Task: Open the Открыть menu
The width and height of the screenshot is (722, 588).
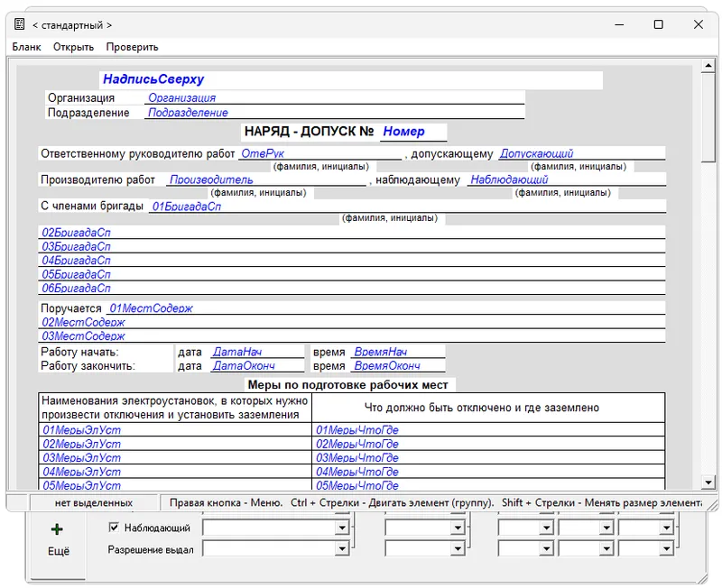Action: [73, 47]
